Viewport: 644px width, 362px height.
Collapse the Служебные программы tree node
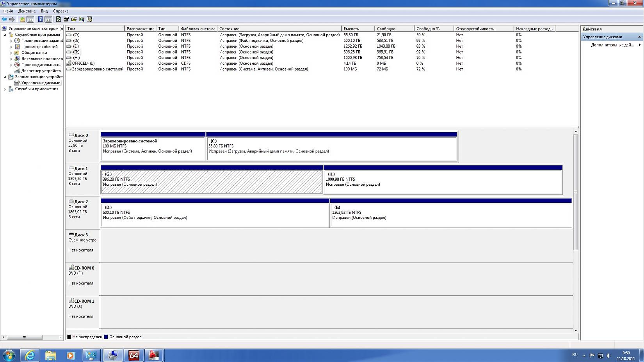tap(5, 35)
